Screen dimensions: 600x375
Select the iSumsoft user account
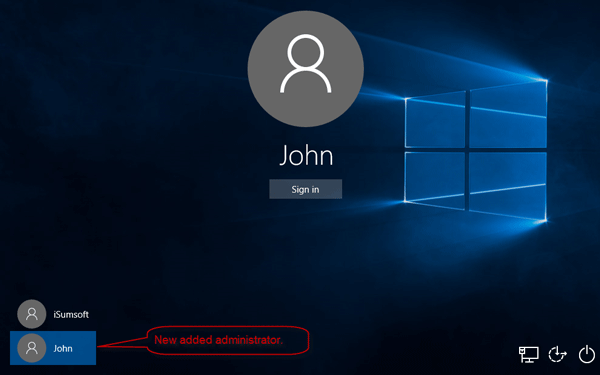point(53,314)
